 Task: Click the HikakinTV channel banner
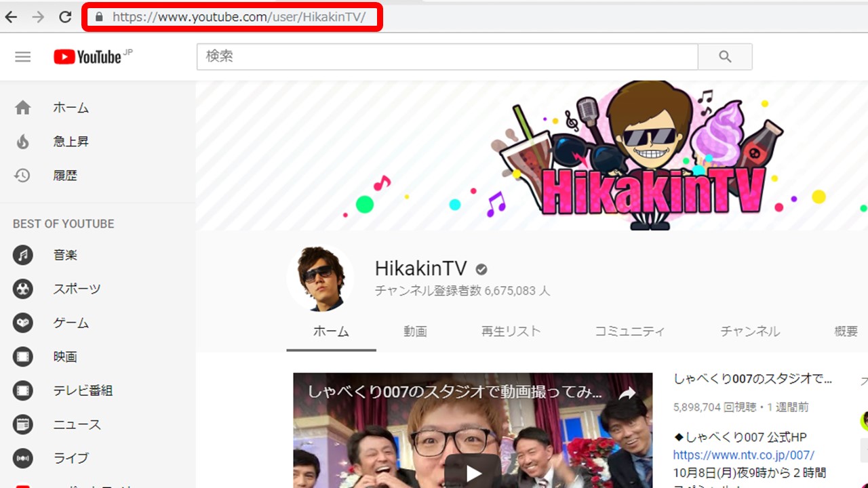532,156
